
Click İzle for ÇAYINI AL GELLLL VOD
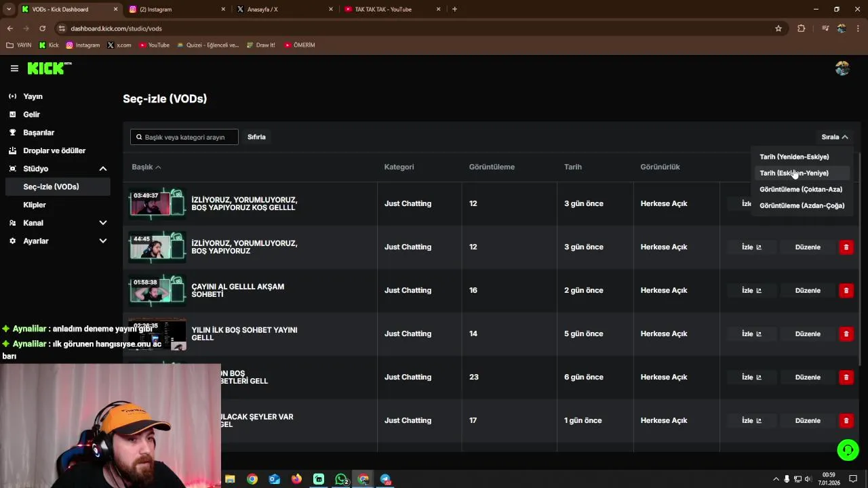pos(751,290)
